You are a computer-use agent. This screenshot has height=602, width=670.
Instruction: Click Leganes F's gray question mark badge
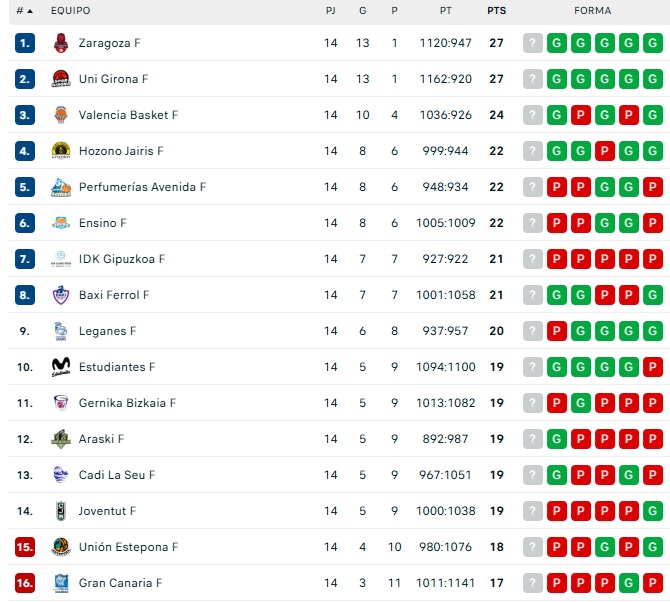(x=533, y=331)
